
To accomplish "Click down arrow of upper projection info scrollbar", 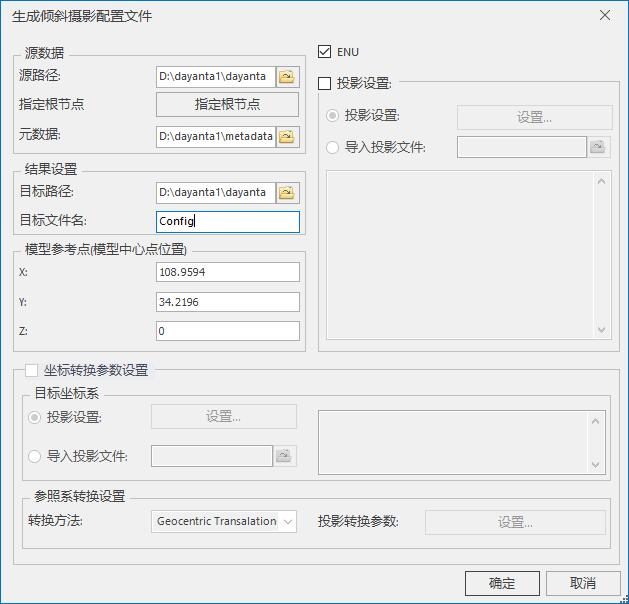I will (x=601, y=330).
